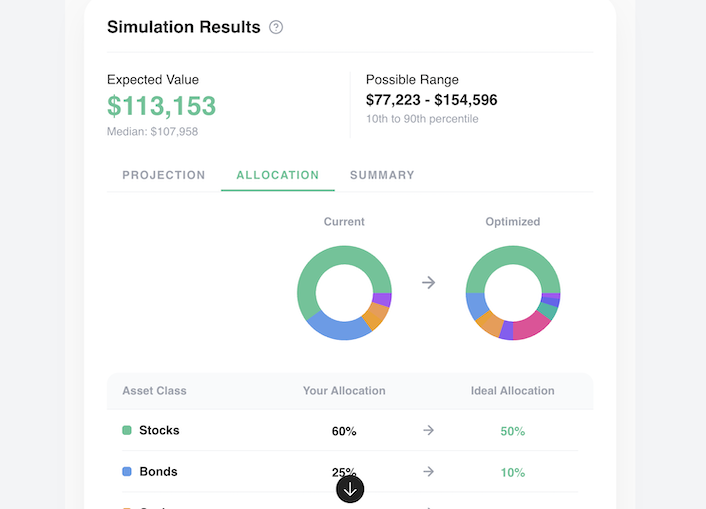Click the arrow in the Stocks row
This screenshot has width=706, height=509.
(428, 431)
